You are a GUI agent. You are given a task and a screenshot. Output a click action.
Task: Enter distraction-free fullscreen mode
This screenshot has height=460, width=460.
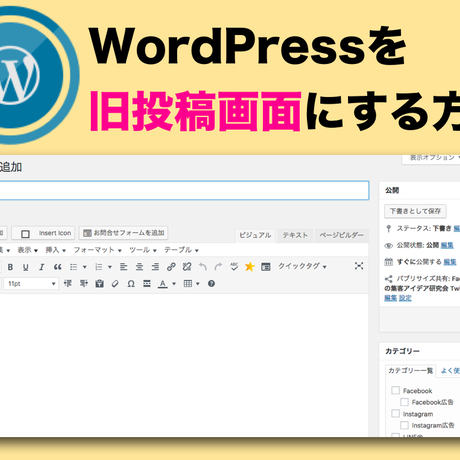(x=359, y=266)
